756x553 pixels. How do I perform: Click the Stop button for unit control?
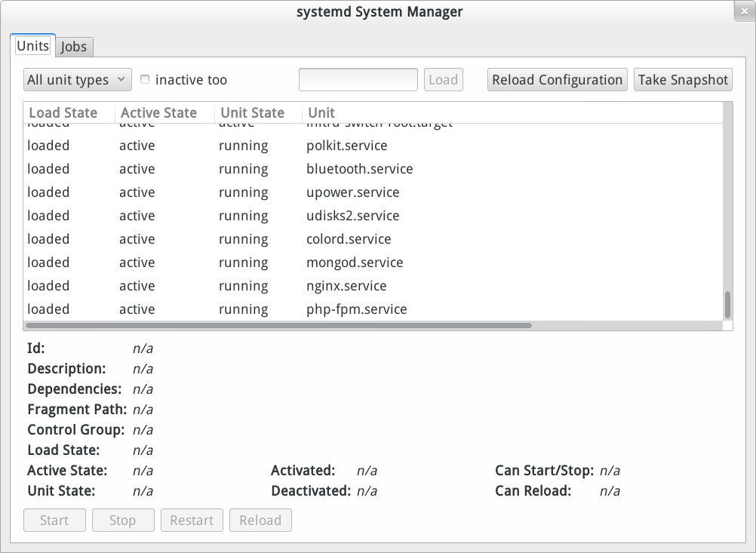[123, 520]
